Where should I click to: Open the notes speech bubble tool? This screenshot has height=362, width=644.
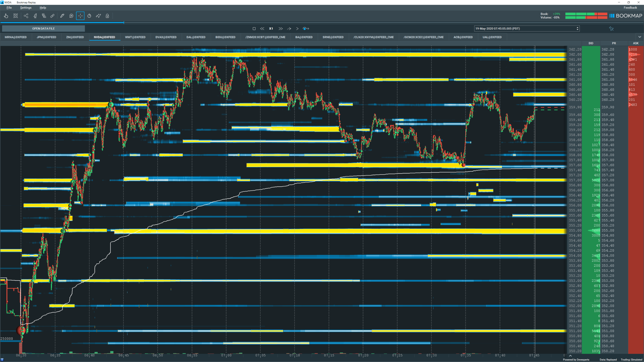click(71, 16)
